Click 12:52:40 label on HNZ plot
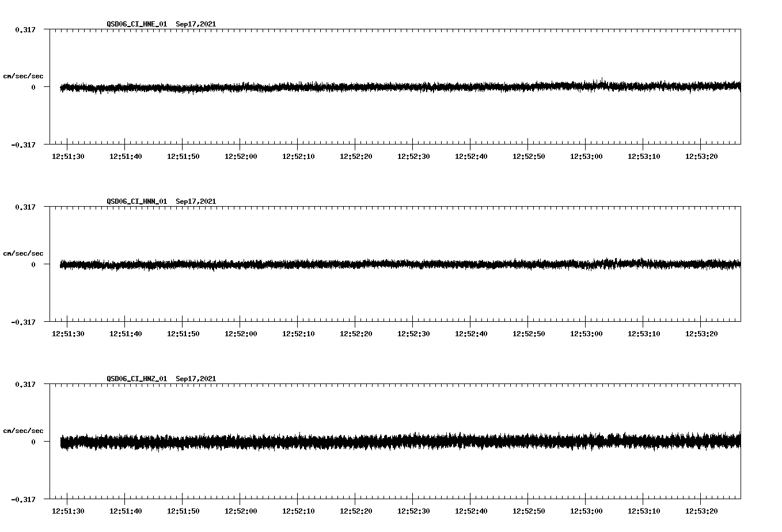The image size is (782, 532). pos(471,511)
